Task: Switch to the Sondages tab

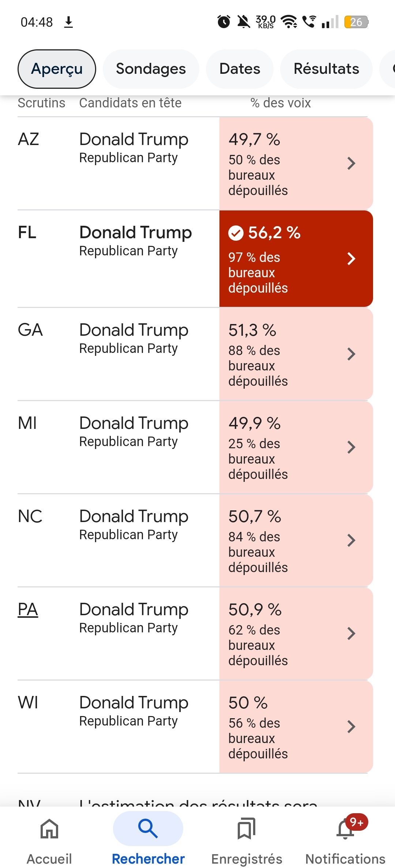Action: pos(151,69)
